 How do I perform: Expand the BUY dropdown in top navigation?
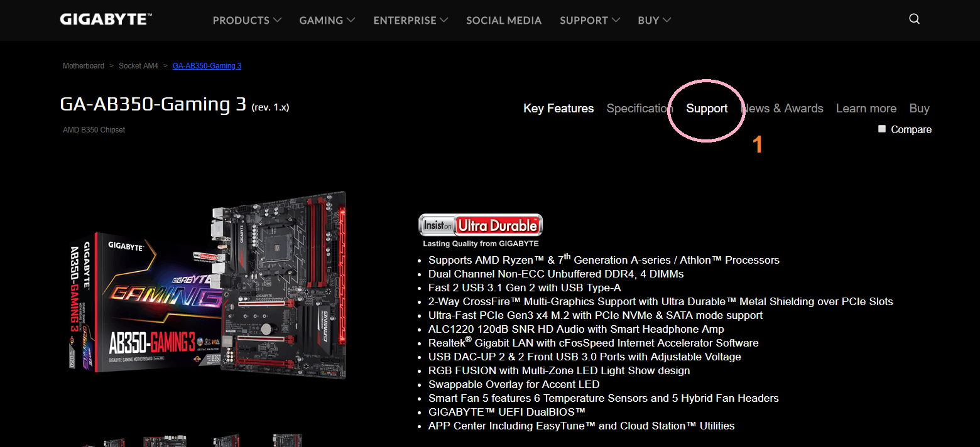(x=655, y=20)
